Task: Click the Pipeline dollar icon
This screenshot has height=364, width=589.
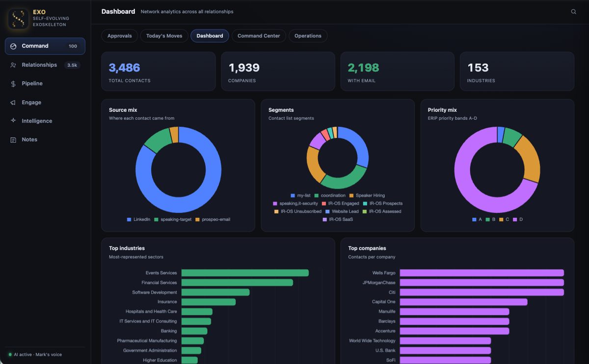Action: (x=13, y=84)
